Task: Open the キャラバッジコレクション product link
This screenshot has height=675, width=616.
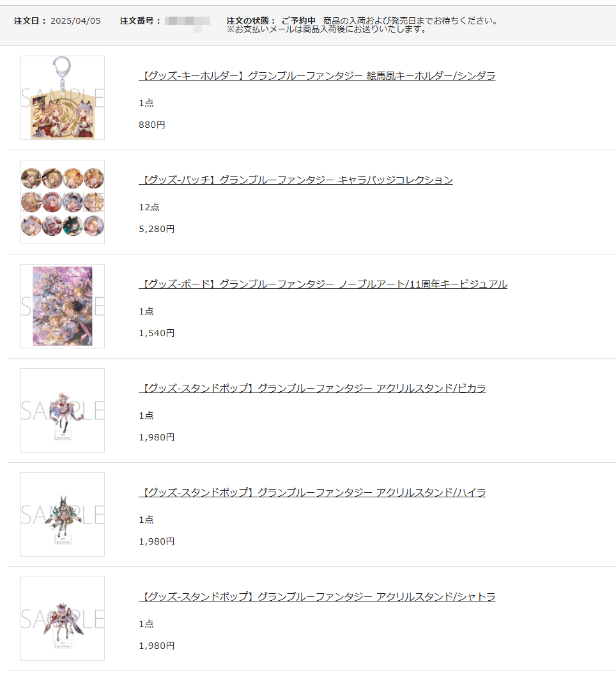Action: click(x=296, y=180)
